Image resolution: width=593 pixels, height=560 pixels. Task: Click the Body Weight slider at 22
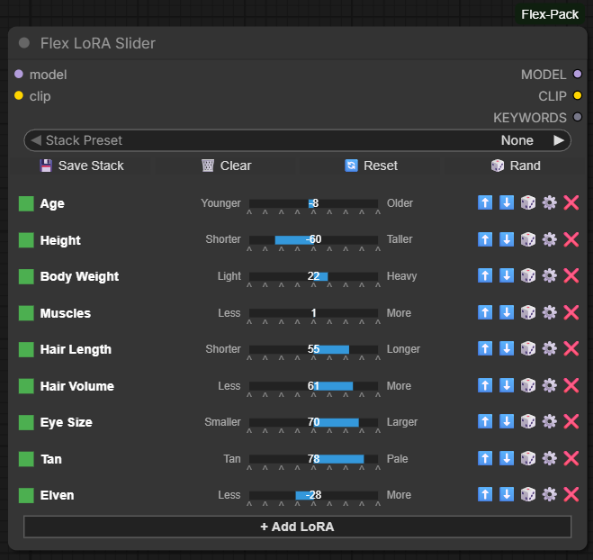[x=314, y=276]
